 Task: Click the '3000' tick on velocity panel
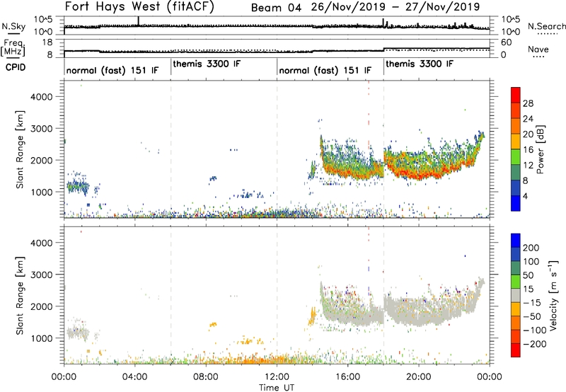[x=42, y=275]
